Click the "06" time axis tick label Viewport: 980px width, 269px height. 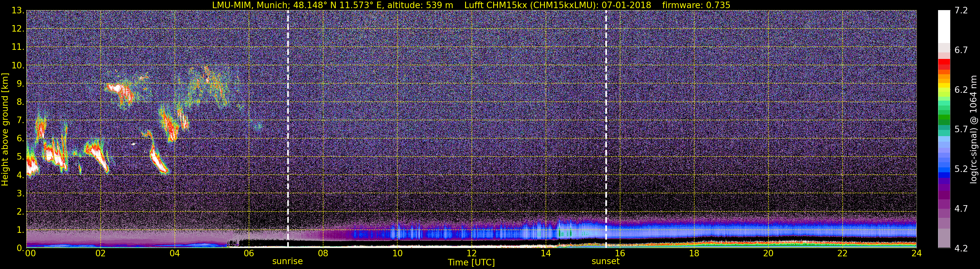249,253
